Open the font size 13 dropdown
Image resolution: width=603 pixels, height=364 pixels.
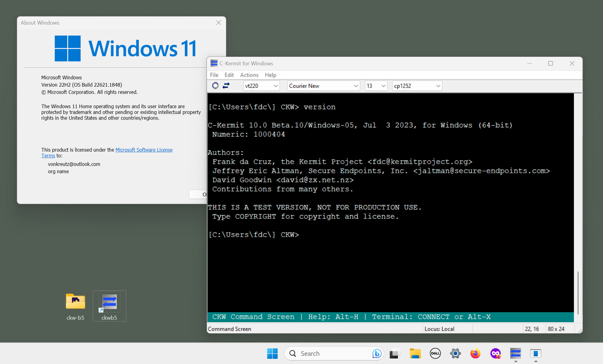click(x=376, y=86)
